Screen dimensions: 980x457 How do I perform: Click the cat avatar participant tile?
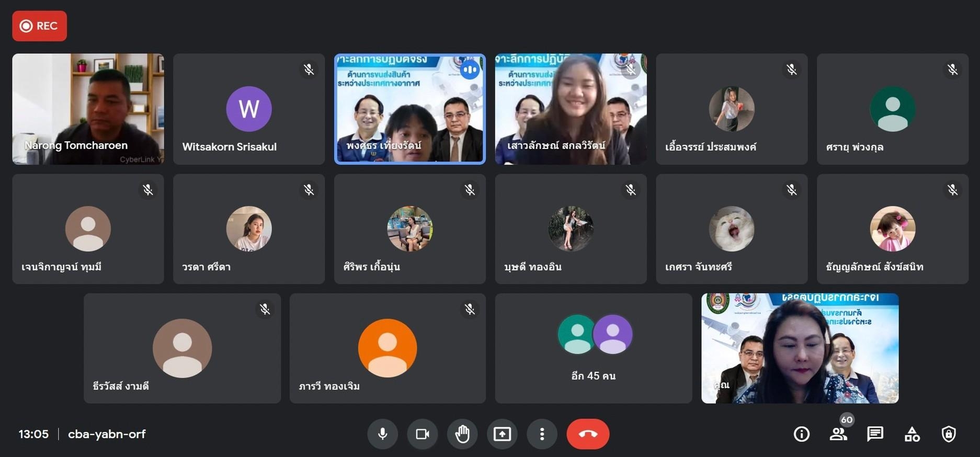click(x=731, y=229)
